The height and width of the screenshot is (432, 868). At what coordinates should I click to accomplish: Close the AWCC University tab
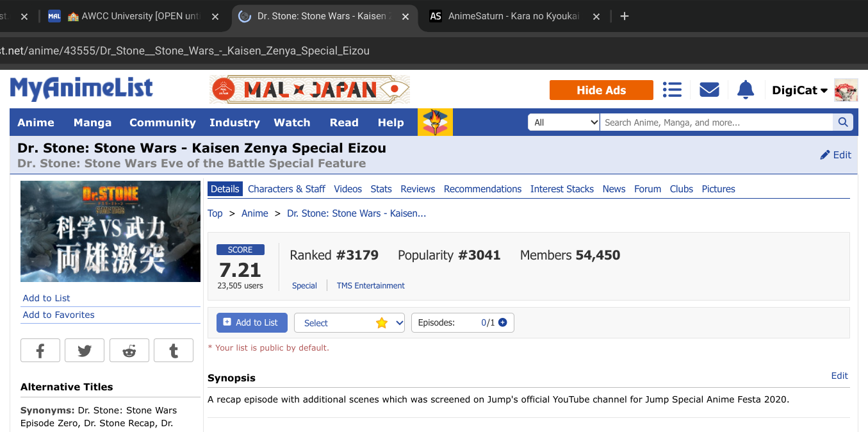point(215,17)
